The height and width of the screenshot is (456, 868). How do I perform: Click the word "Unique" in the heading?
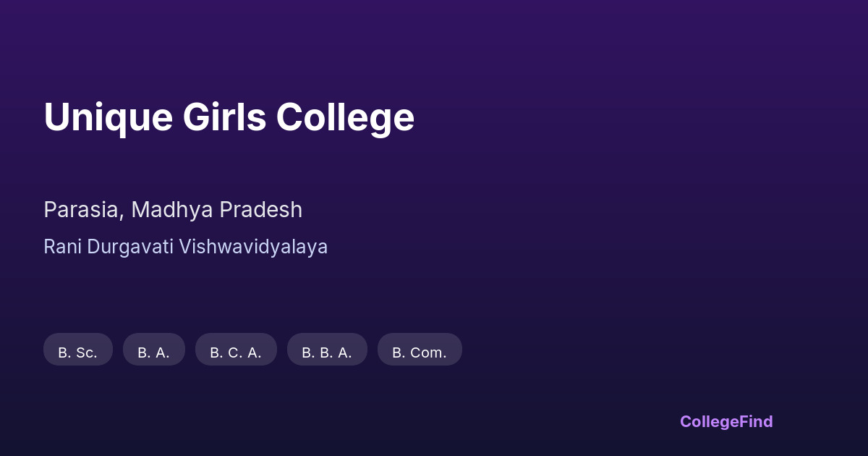click(109, 117)
